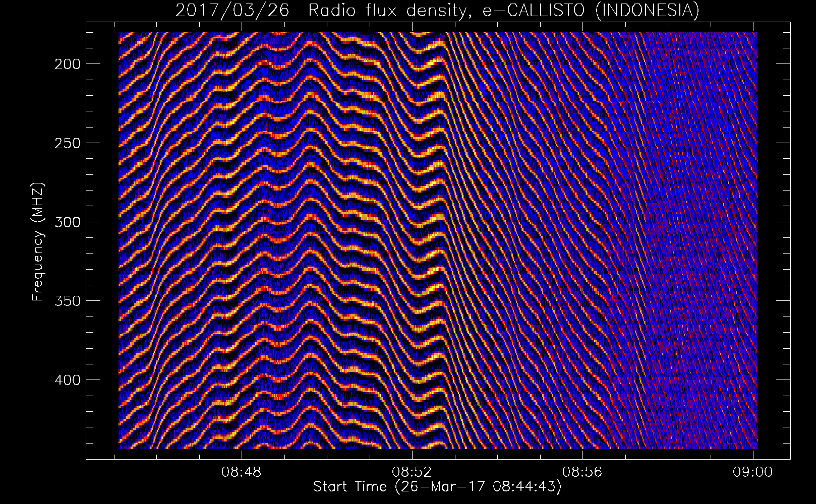Click the 08:56 time tick label
Viewport: 816px width, 504px height.
(x=582, y=472)
